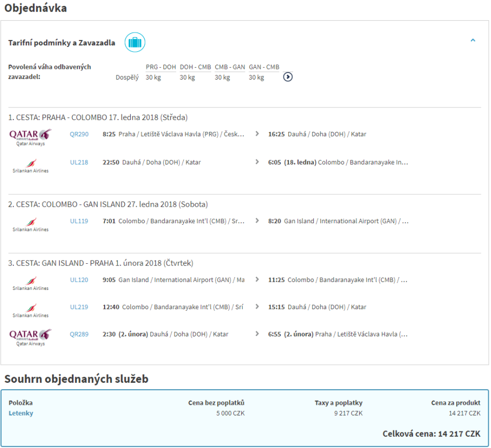Click the arrow chevron in the UL119 row

coord(257,221)
